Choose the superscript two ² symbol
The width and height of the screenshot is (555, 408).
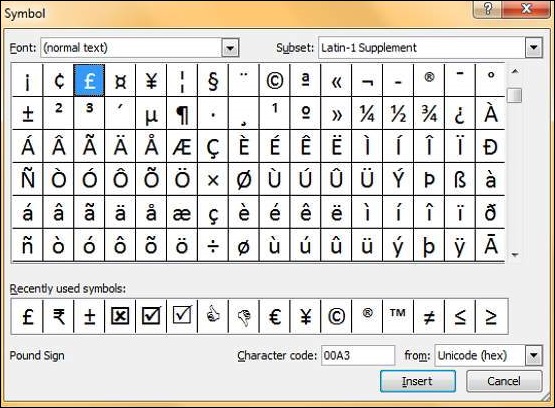coord(58,113)
